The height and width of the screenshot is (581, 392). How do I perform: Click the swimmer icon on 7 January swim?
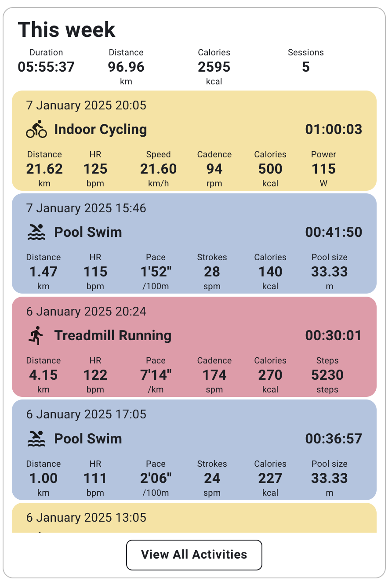36,232
